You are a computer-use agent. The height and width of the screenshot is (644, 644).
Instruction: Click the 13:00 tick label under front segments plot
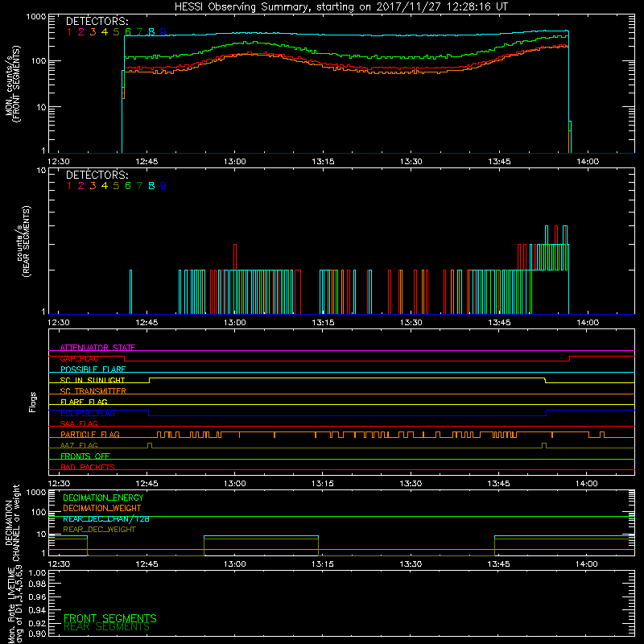click(235, 162)
